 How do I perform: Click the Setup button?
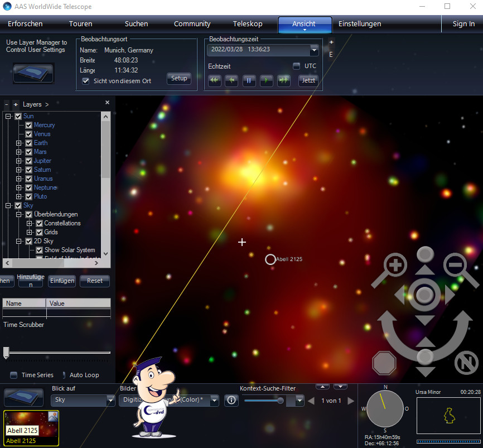coord(179,79)
